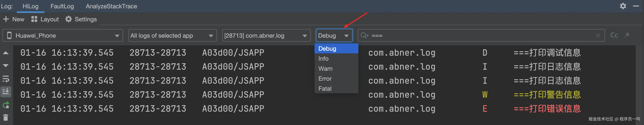Toggle scroll-to-end button in sidebar
Viewport: 644px width, 125px height.
(6, 92)
